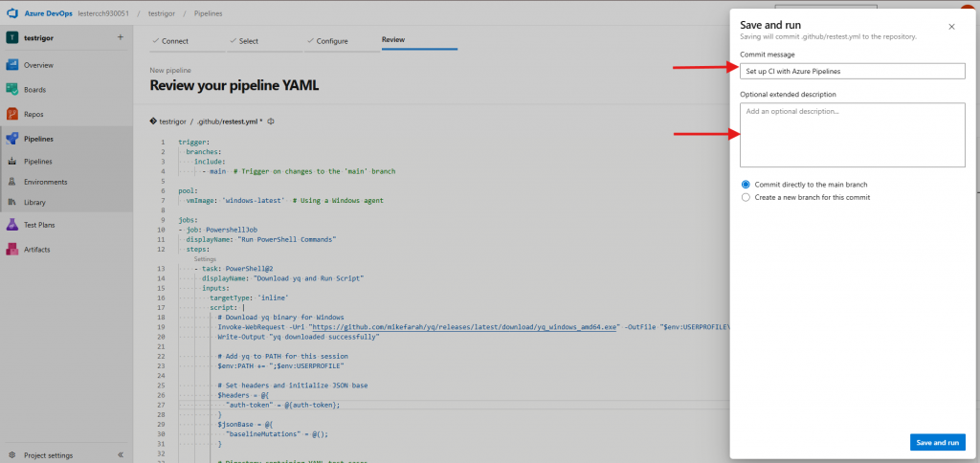Click line number 13 in the editor
The image size is (980, 463).
coord(162,269)
